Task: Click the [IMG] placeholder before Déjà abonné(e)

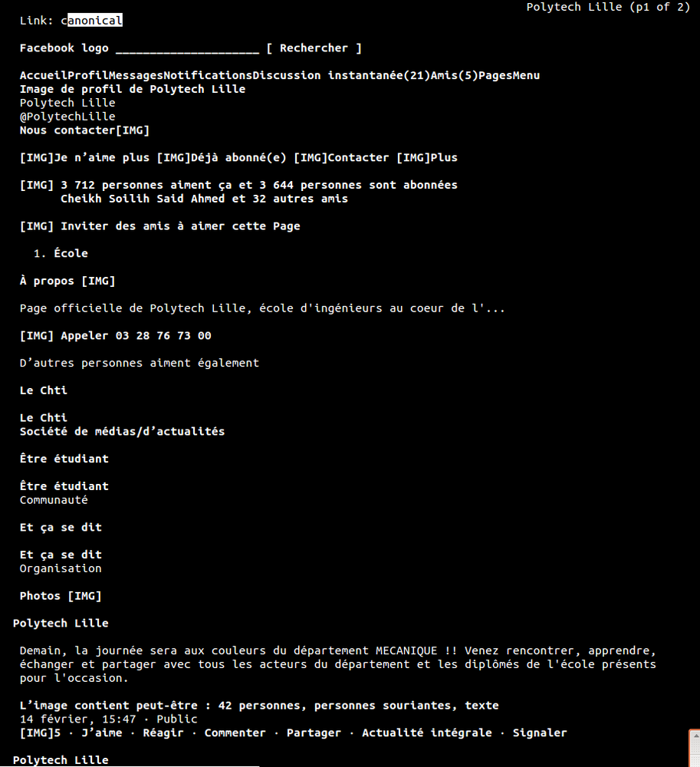Action: (173, 158)
